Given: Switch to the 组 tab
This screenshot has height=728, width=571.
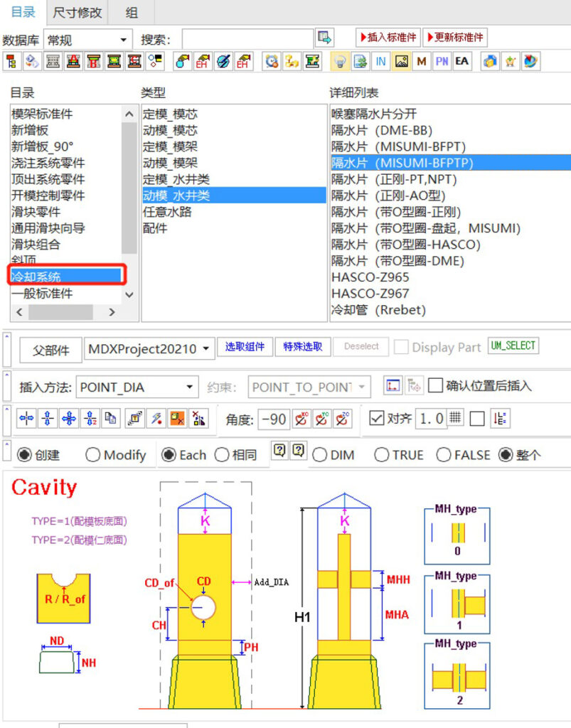Looking at the screenshot, I should tap(132, 13).
